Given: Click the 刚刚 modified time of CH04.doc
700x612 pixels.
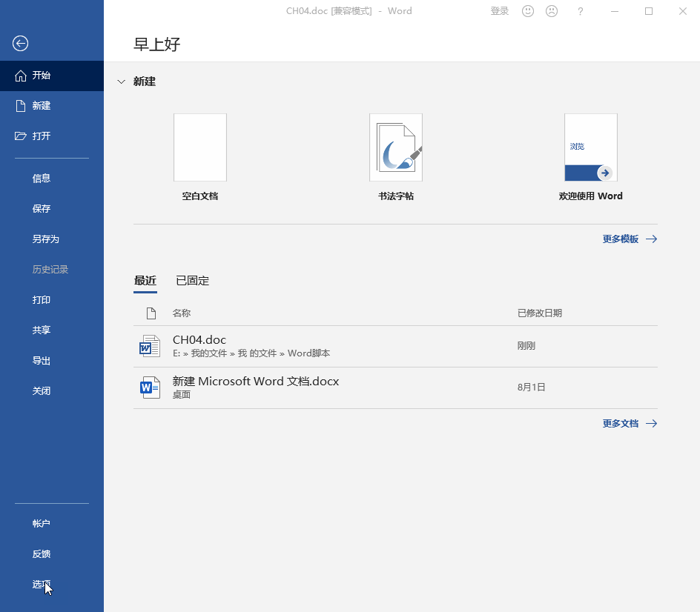Looking at the screenshot, I should [526, 346].
